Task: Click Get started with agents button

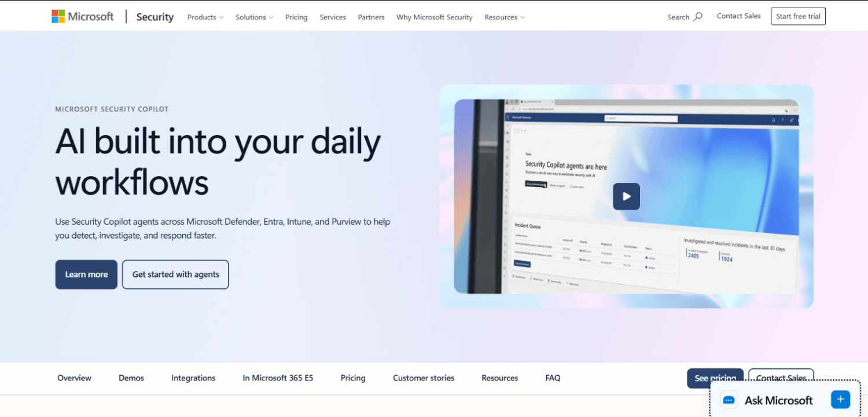Action: click(x=175, y=275)
